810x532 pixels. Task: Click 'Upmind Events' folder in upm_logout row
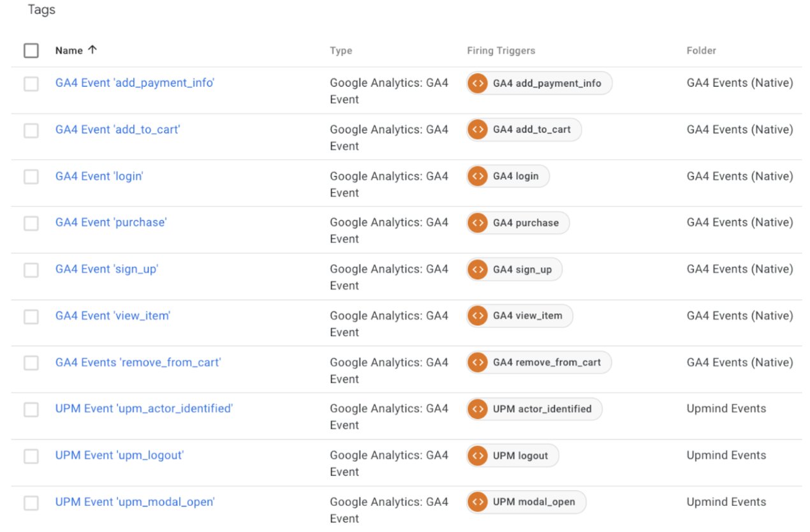[x=726, y=455]
